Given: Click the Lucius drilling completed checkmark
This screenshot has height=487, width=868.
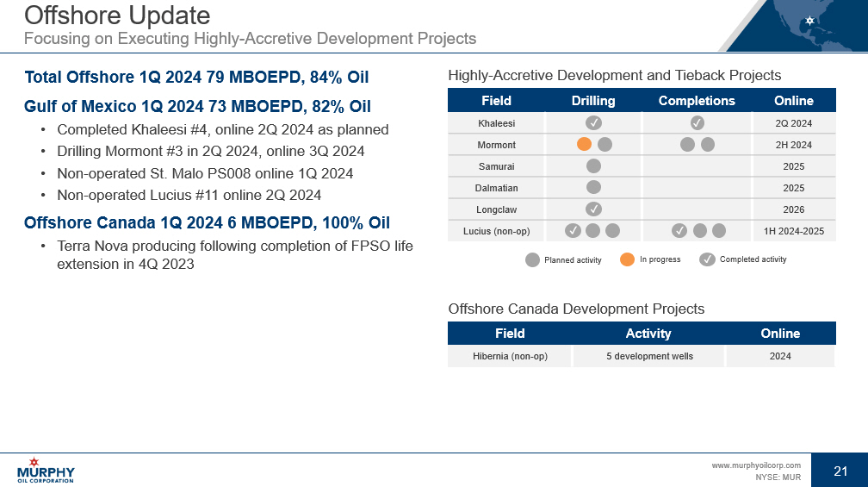Looking at the screenshot, I should [573, 230].
